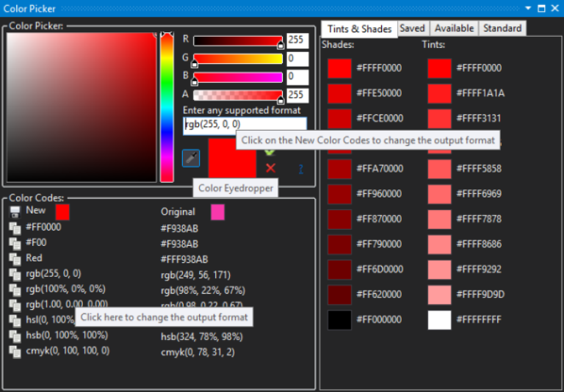Screen dimensions: 564x392
Task: Switch to the Saved tab
Action: click(412, 28)
